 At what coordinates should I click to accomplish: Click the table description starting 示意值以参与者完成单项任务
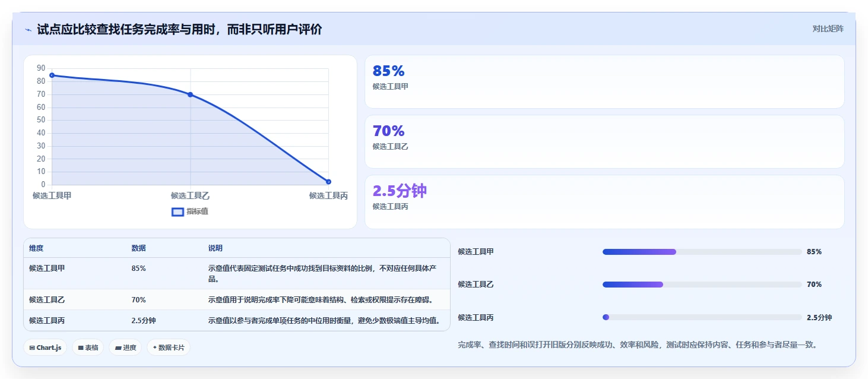(x=324, y=321)
